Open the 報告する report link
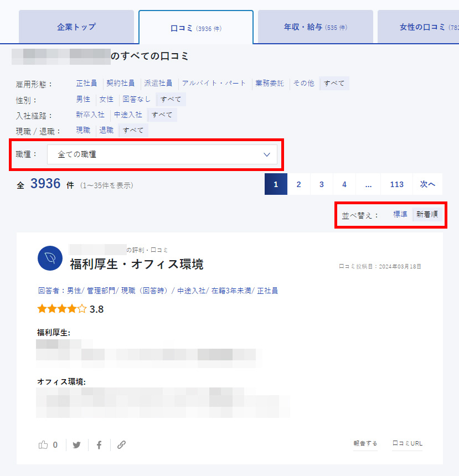459x476 pixels. (x=365, y=443)
